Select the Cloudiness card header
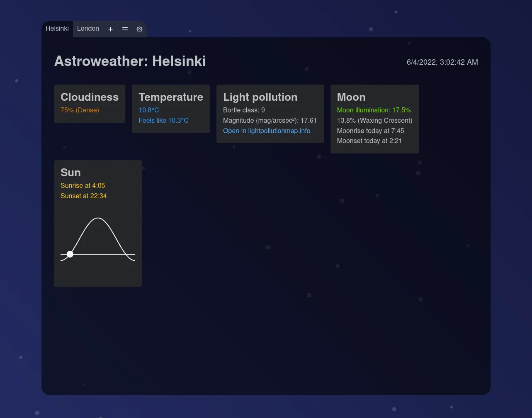The height and width of the screenshot is (418, 532). coord(90,97)
